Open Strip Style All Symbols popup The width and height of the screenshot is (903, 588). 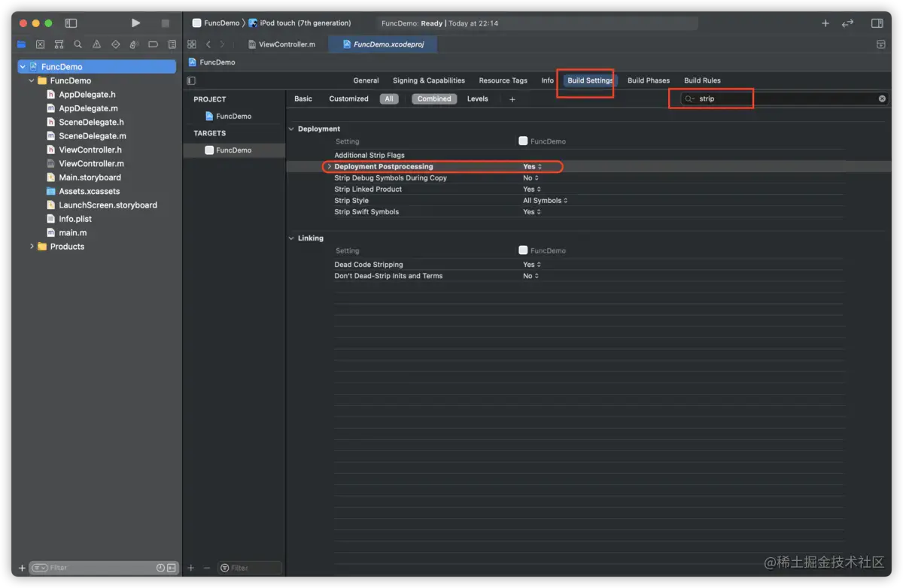coord(546,201)
